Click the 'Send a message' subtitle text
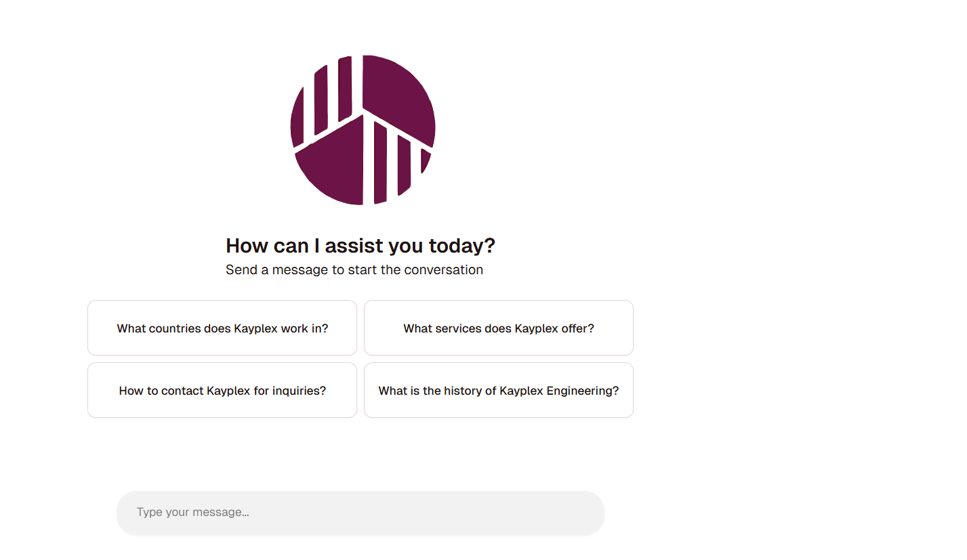This screenshot has height=560, width=967. pos(354,270)
